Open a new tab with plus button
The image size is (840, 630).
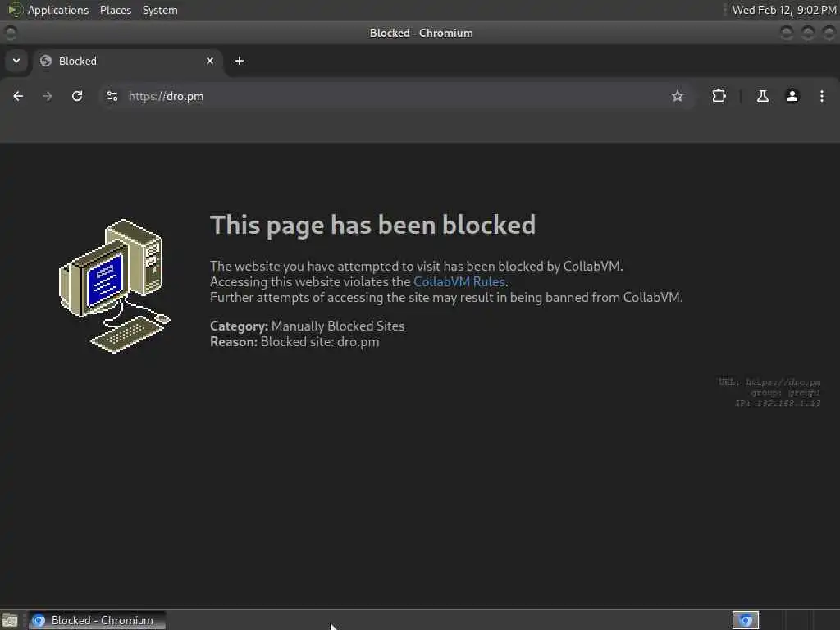tap(240, 61)
